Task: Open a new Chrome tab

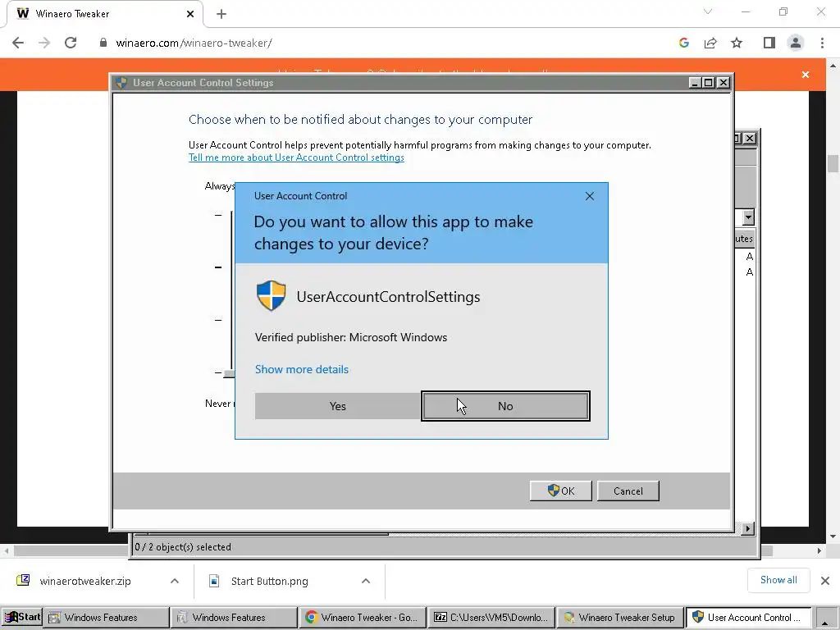Action: coord(221,14)
